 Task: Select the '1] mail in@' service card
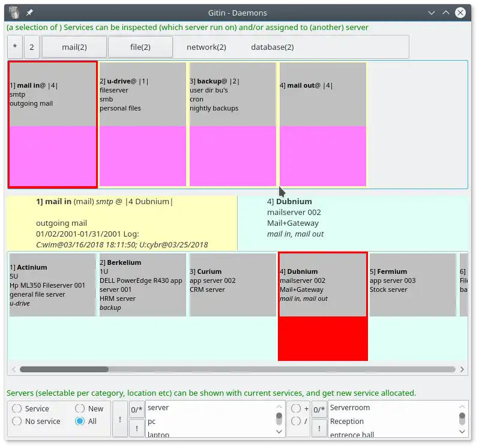point(53,124)
